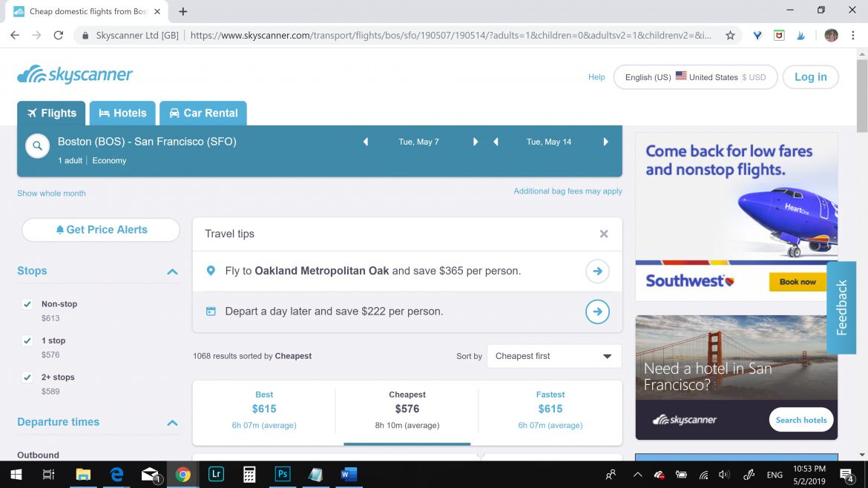
Task: Close the Travel tips panel
Action: point(604,234)
